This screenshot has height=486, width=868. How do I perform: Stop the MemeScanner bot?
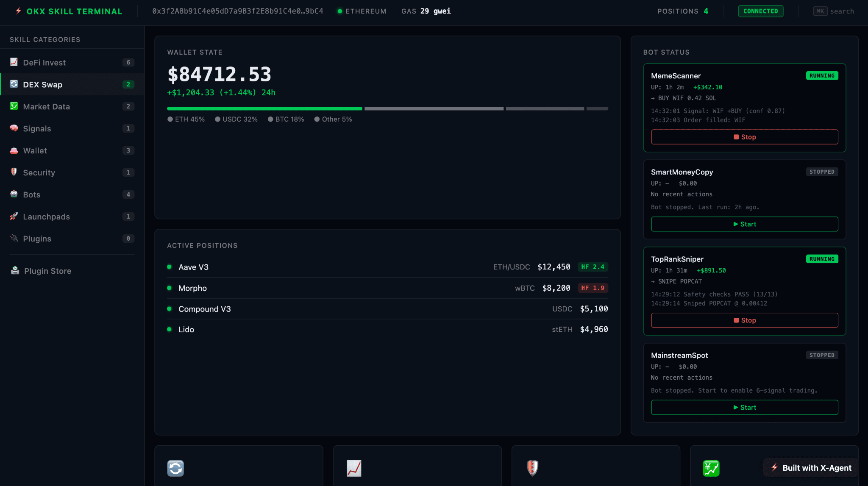(744, 137)
